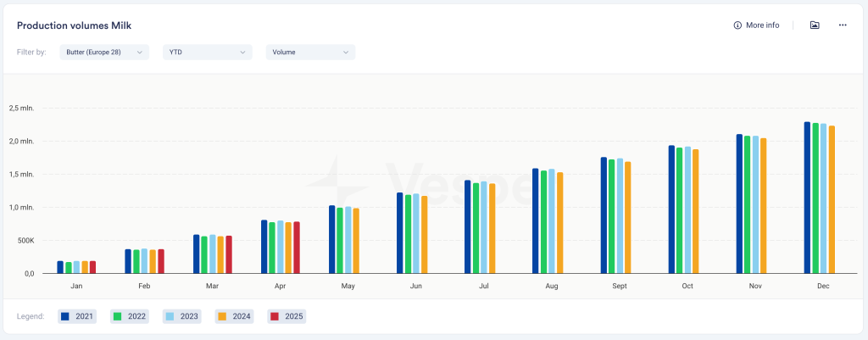Select the red 2025 bar for Apr

[x=297, y=248]
